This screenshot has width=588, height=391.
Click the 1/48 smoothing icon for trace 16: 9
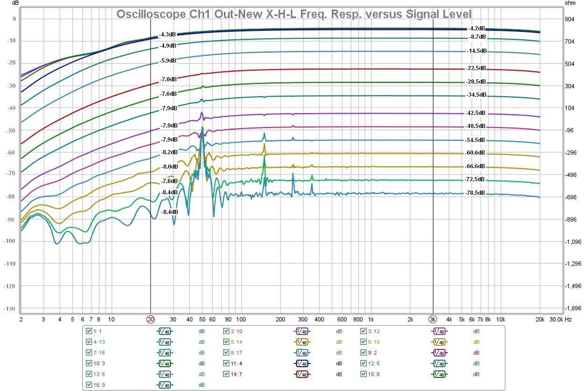coord(164,385)
